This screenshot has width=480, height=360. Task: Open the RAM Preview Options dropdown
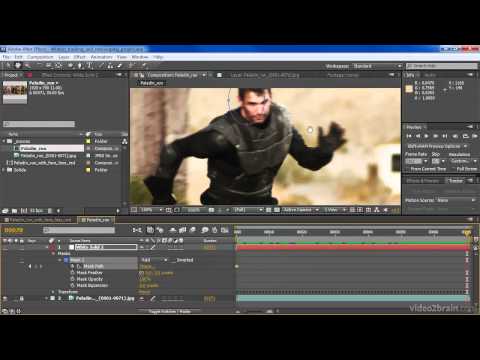coord(437,146)
